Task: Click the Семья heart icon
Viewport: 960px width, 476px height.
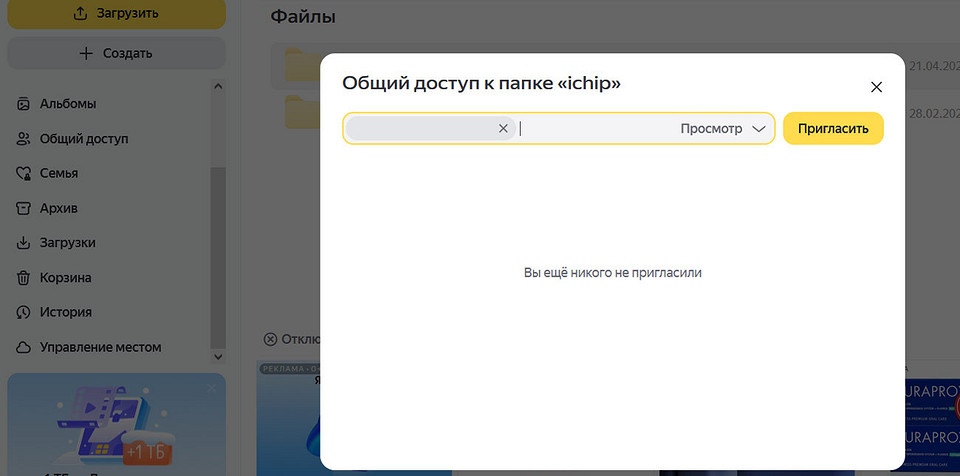Action: [24, 174]
